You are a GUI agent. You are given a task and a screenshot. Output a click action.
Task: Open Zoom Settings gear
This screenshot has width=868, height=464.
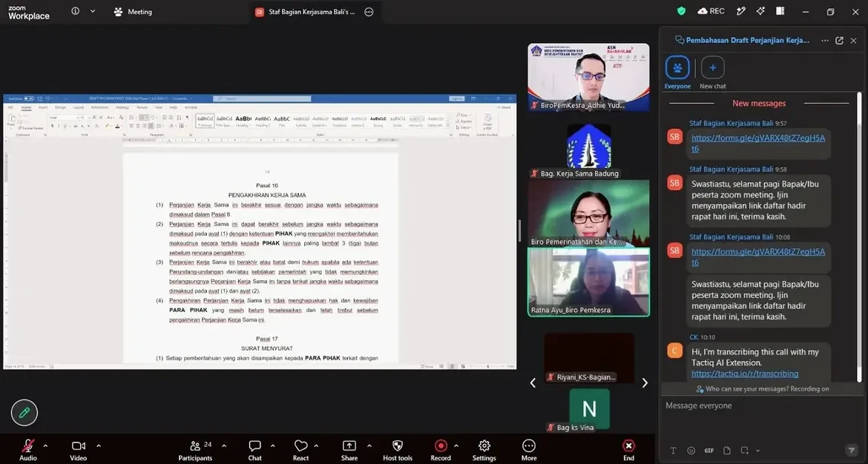[x=484, y=450]
